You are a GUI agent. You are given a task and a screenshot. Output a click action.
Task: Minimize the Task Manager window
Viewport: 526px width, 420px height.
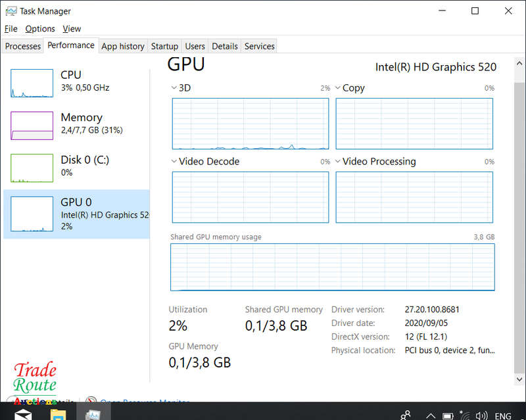pos(442,11)
